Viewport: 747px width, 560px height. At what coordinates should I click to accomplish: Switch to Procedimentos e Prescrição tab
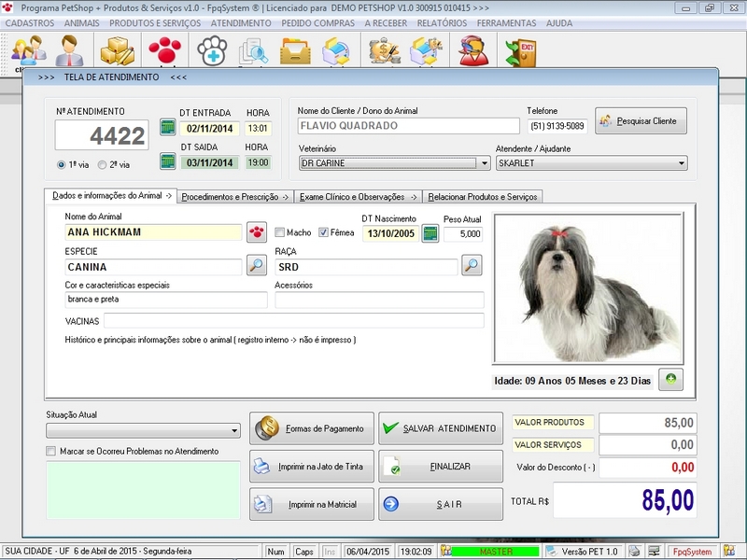coord(234,197)
